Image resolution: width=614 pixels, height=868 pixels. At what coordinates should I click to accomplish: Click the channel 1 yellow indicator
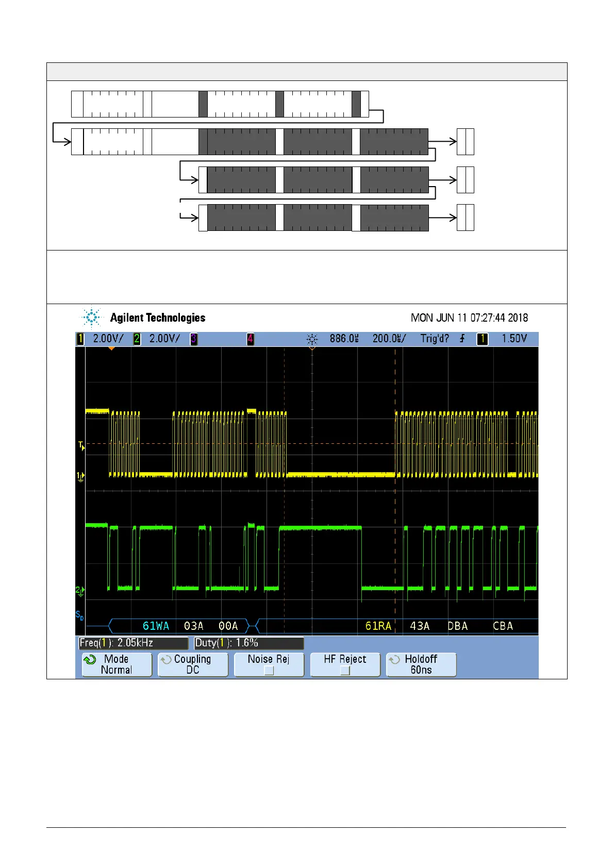pyautogui.click(x=80, y=339)
